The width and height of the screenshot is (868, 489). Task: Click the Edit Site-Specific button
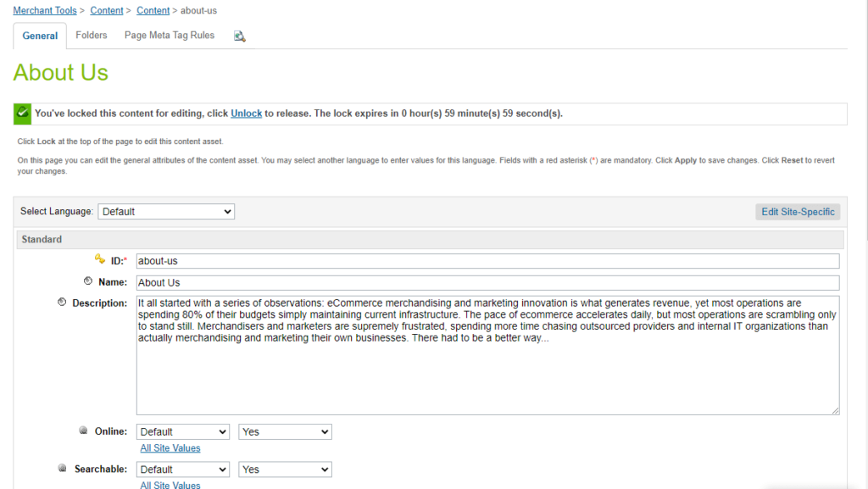pyautogui.click(x=798, y=212)
